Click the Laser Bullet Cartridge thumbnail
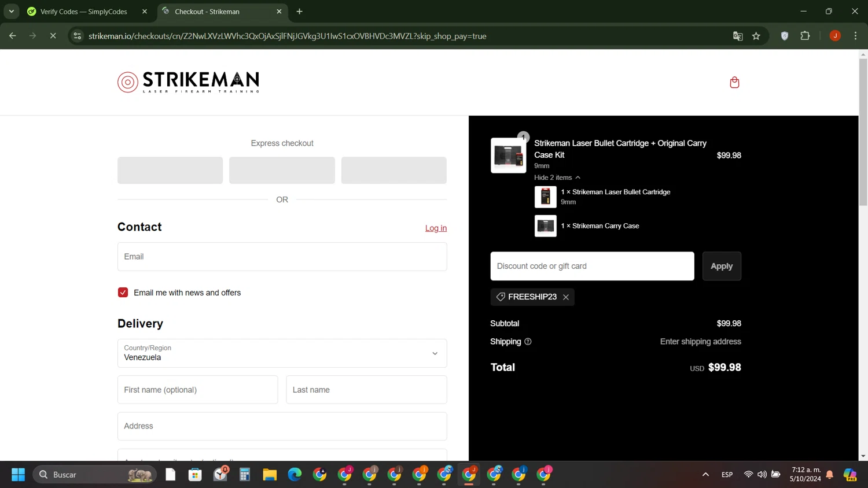Viewport: 868px width, 488px height. [545, 197]
